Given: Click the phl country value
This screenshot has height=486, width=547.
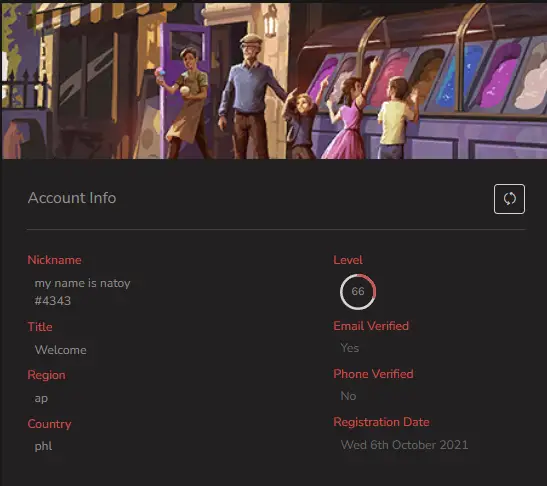Looking at the screenshot, I should click(43, 446).
